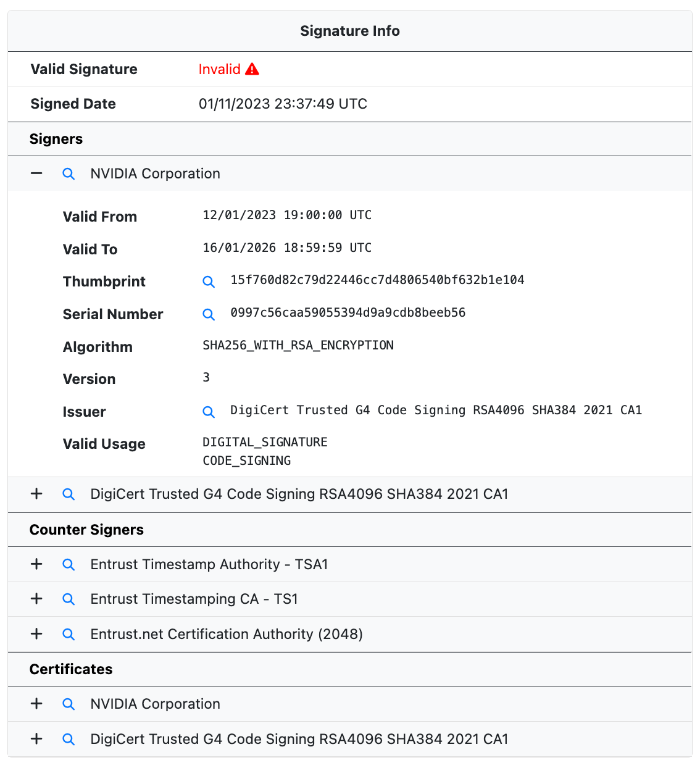Click the Issuer field label
Screen dimensions: 700x768
pyautogui.click(x=85, y=412)
